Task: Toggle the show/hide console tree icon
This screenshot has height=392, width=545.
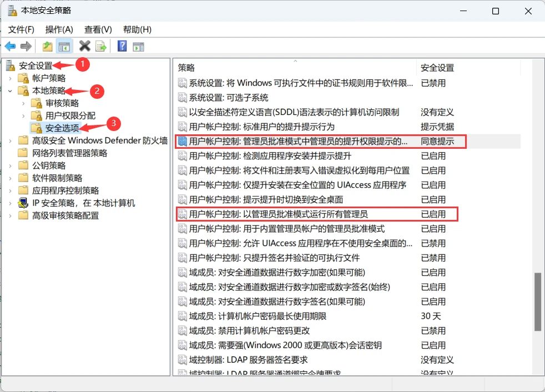Action: [64, 46]
